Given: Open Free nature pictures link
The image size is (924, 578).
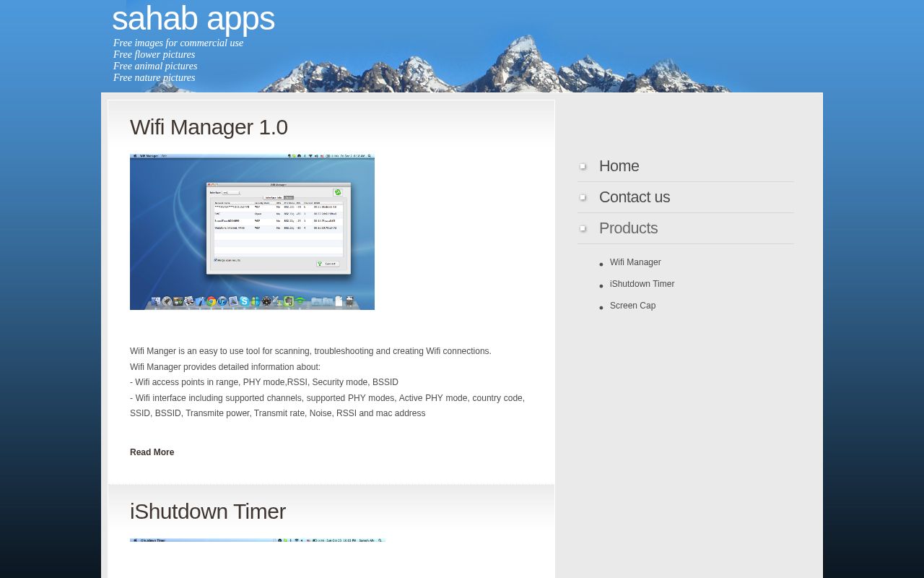Looking at the screenshot, I should pos(154,78).
